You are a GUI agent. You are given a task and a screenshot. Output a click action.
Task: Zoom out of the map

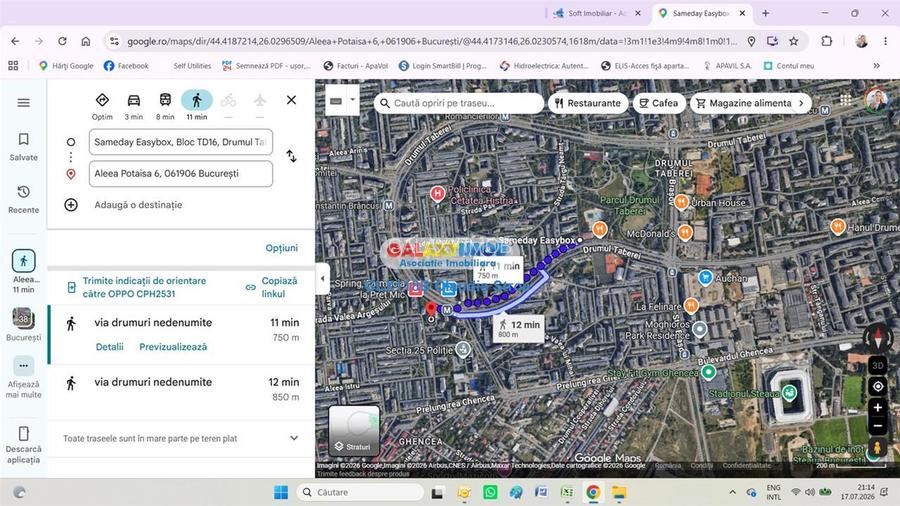pyautogui.click(x=878, y=426)
